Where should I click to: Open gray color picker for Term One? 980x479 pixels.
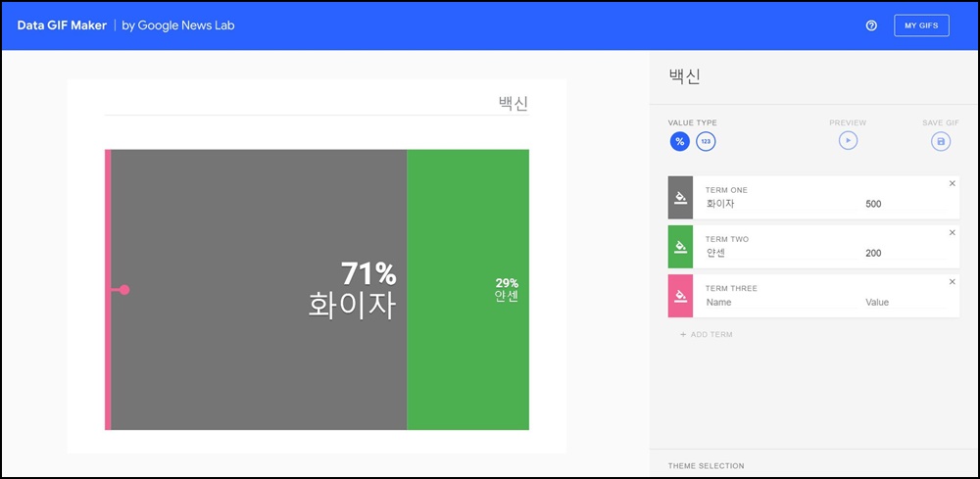tap(680, 197)
